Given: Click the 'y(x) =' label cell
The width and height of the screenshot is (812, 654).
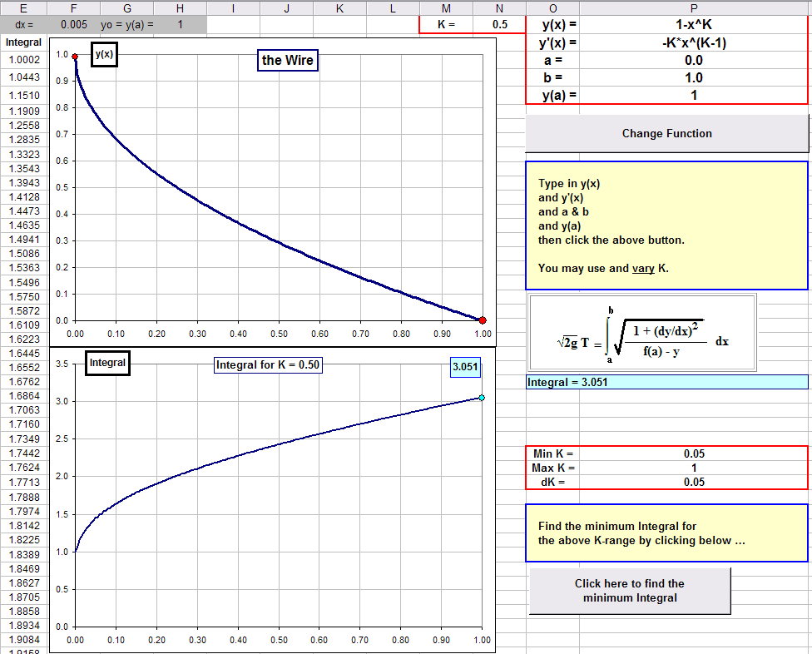Looking at the screenshot, I should coord(552,25).
